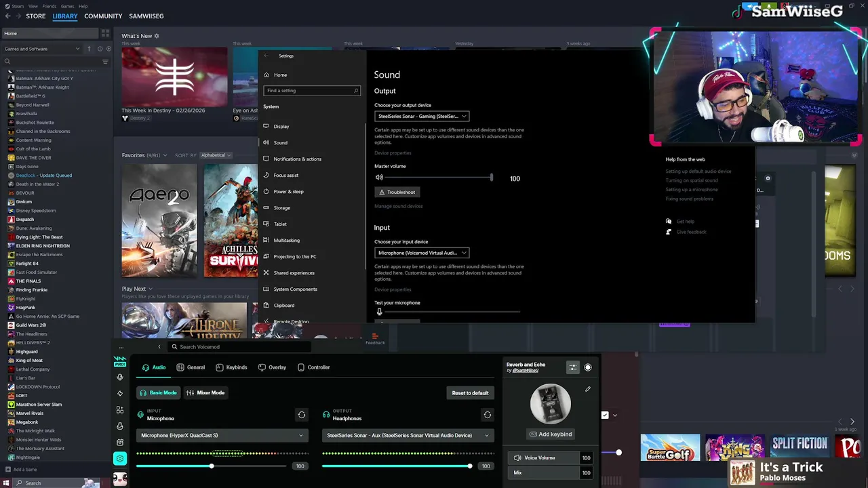The image size is (868, 488).
Task: Open Voicemod three-dots menu
Action: (121, 347)
